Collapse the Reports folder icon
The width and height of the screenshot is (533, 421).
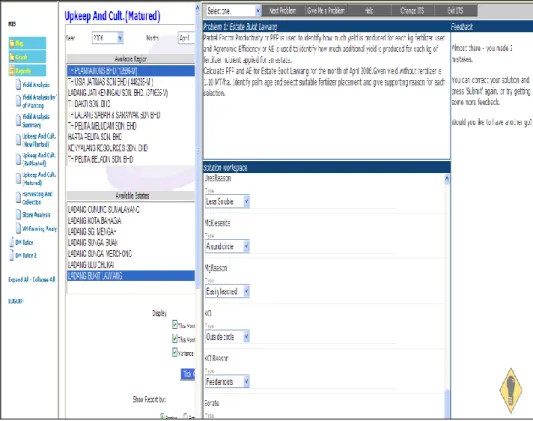coord(12,71)
